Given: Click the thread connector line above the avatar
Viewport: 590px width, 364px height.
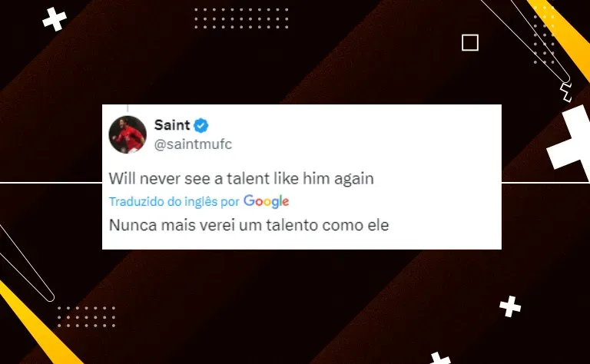Looking at the screenshot, I should [x=128, y=109].
